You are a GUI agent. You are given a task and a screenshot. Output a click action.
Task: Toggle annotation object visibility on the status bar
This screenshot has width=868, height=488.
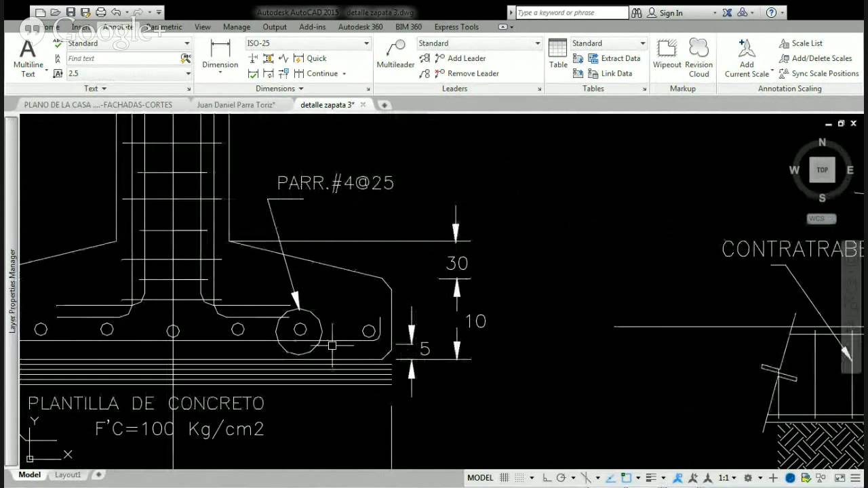(x=678, y=478)
